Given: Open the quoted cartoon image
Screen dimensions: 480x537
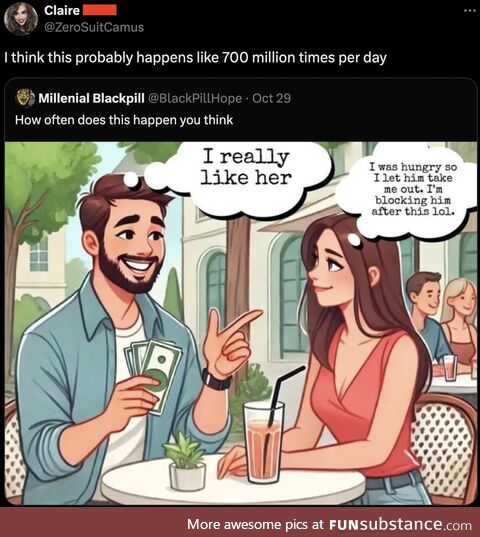Looking at the screenshot, I should [x=241, y=324].
